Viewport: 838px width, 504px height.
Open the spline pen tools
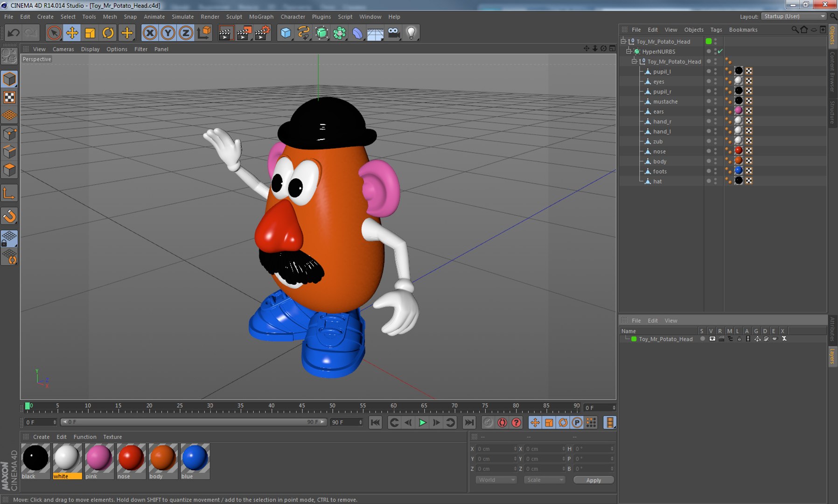coord(304,33)
